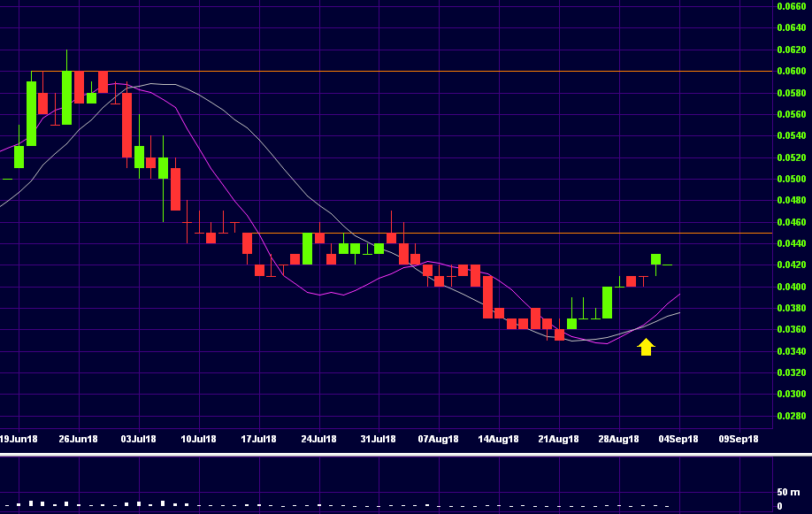Select the orange horizontal line at 0.0600

(x=402, y=71)
